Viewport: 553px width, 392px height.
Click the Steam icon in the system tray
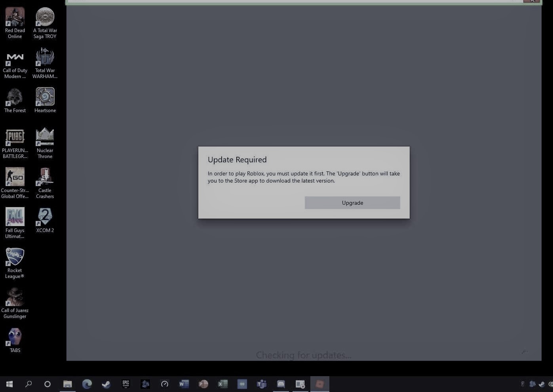coord(542,384)
